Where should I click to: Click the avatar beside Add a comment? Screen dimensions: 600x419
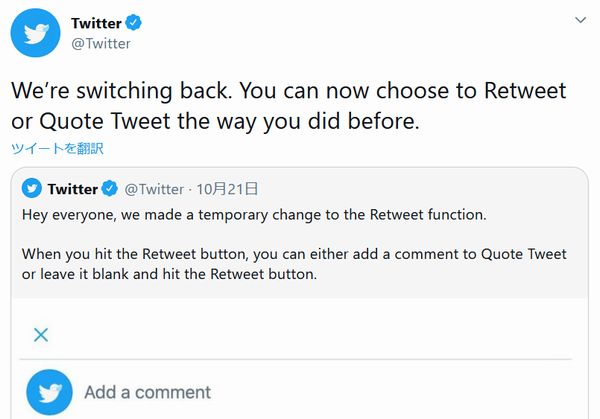click(49, 392)
